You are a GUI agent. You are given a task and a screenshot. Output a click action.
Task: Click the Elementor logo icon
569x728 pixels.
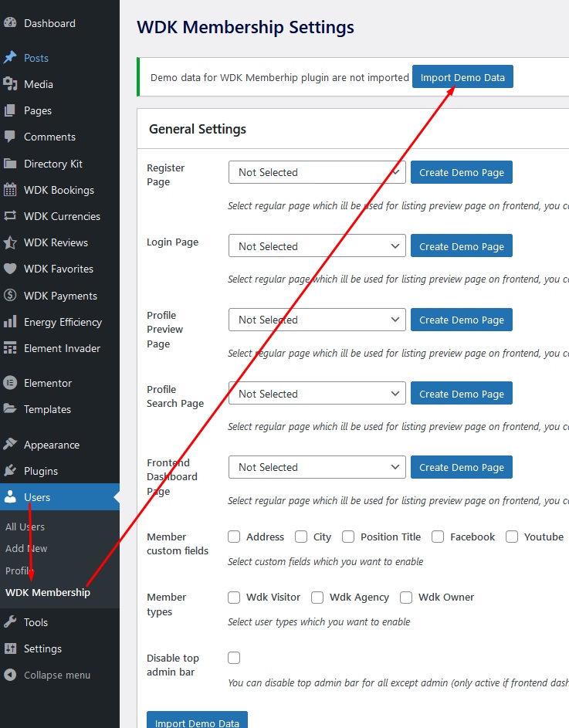coord(10,383)
